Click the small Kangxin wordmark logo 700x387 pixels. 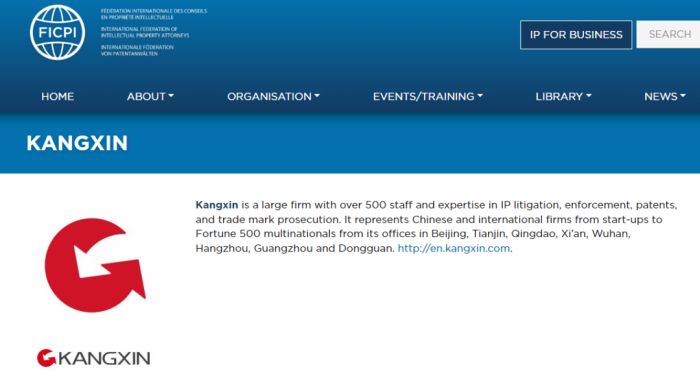93,358
